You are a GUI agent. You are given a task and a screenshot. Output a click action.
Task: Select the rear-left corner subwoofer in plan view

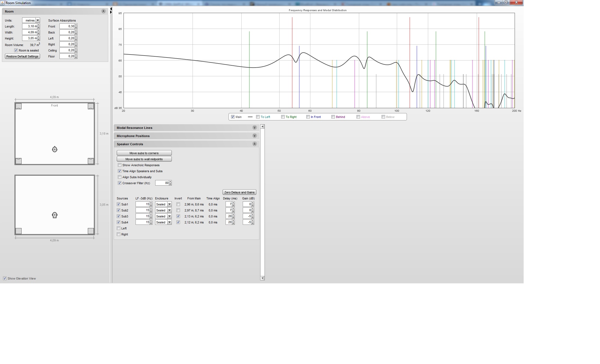[19, 161]
